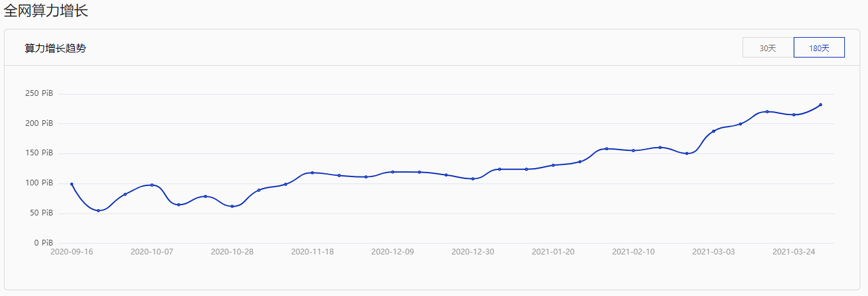Viewport: 868px width, 296px height.
Task: Select the data point above 2021-02-10
Action: click(633, 150)
